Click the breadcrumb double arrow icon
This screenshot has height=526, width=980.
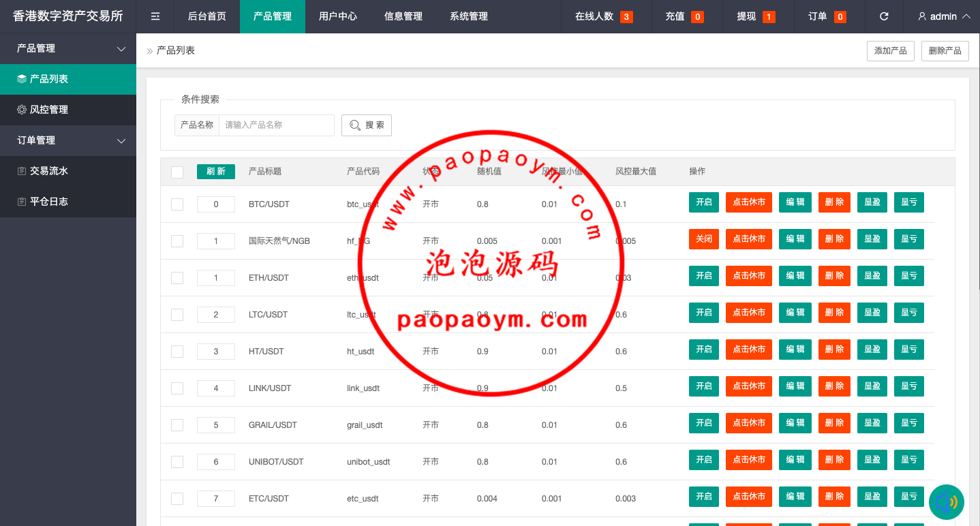click(150, 51)
